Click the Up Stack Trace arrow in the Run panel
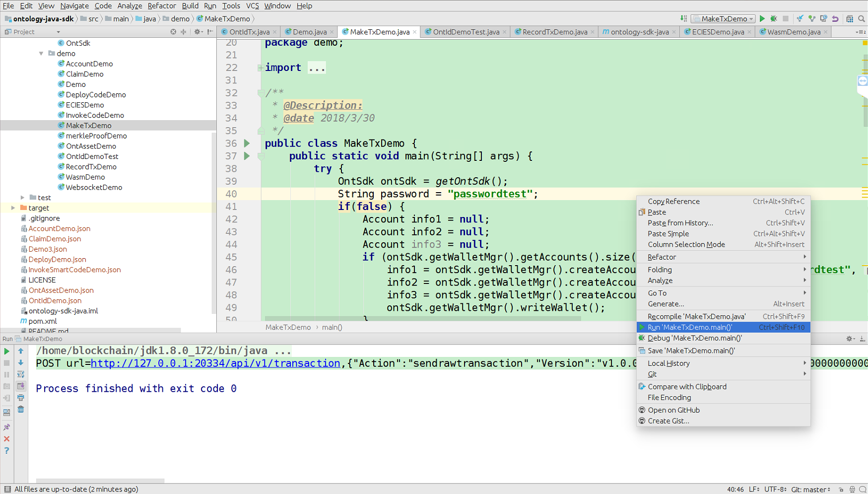The image size is (868, 494). 21,351
